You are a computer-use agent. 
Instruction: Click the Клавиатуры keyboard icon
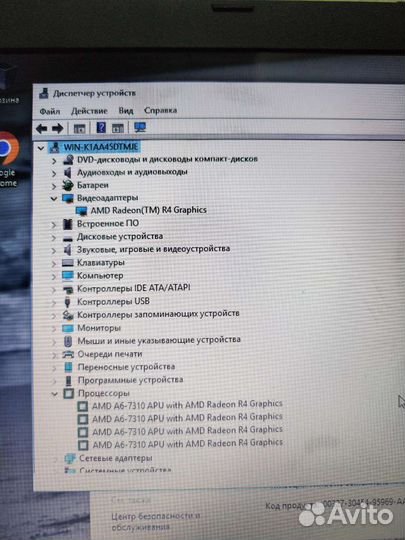(68, 263)
